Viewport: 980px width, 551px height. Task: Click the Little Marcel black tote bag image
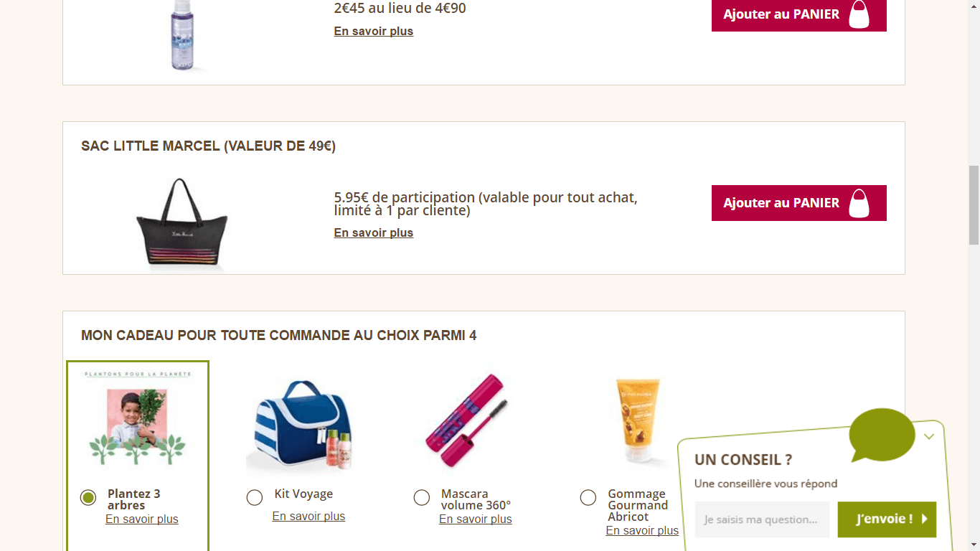[182, 222]
